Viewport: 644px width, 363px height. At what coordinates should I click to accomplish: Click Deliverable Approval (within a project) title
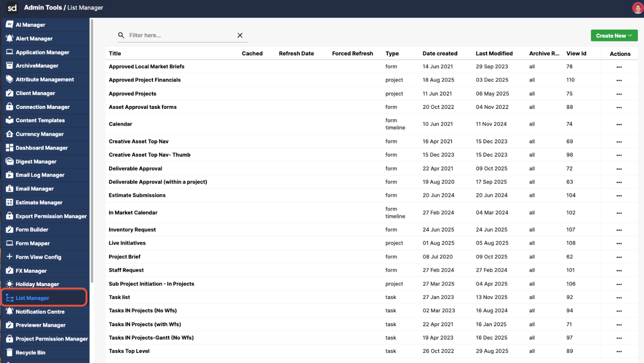click(x=158, y=182)
